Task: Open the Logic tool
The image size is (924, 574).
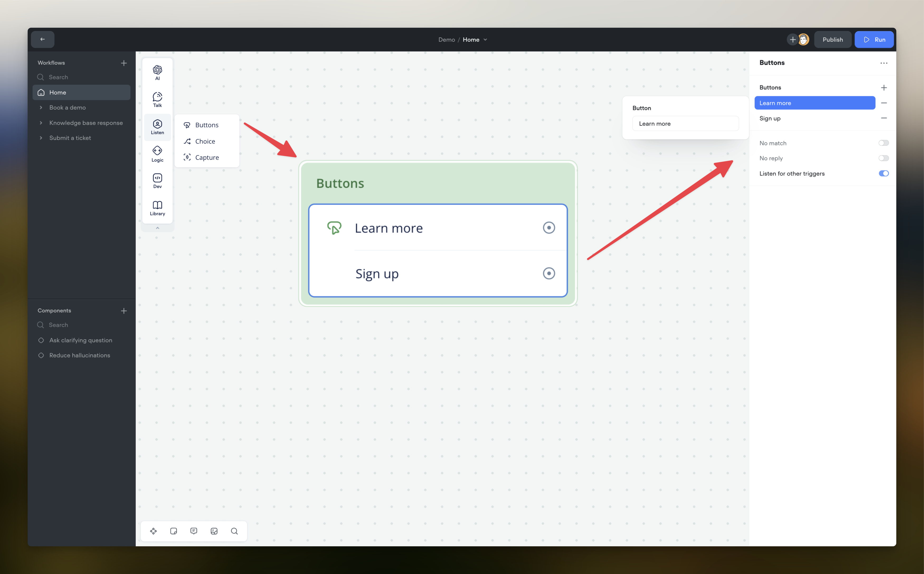Action: [157, 154]
